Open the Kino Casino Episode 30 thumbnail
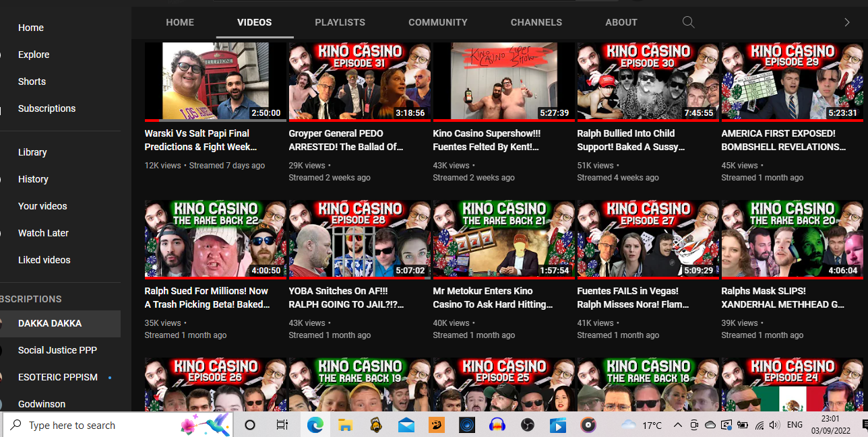The width and height of the screenshot is (868, 437). (648, 82)
